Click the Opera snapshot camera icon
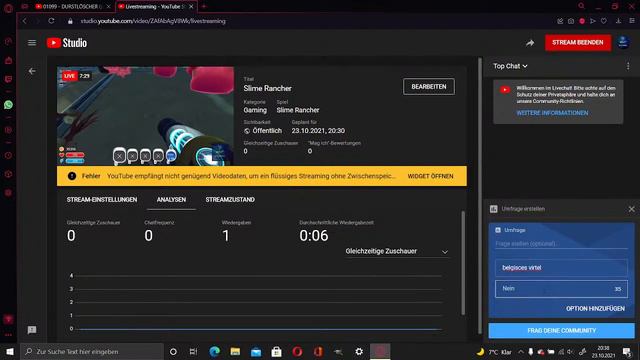This screenshot has height=360, width=640. 571,21
